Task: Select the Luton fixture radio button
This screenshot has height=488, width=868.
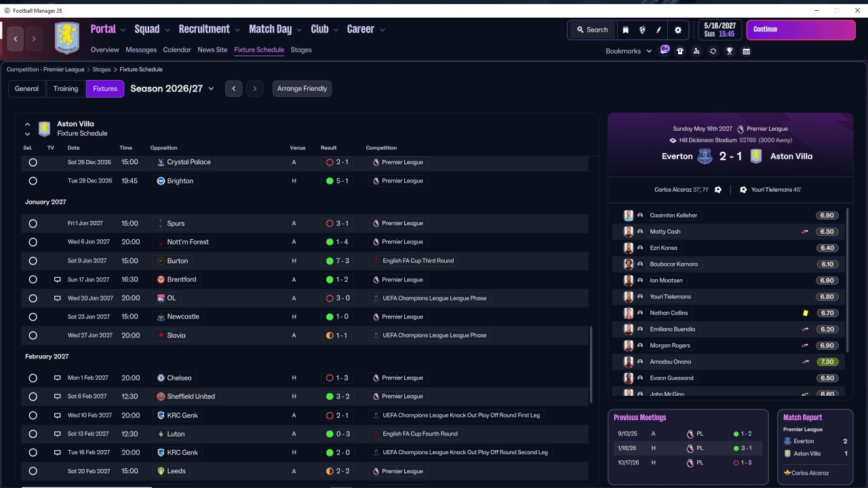Action: point(33,434)
